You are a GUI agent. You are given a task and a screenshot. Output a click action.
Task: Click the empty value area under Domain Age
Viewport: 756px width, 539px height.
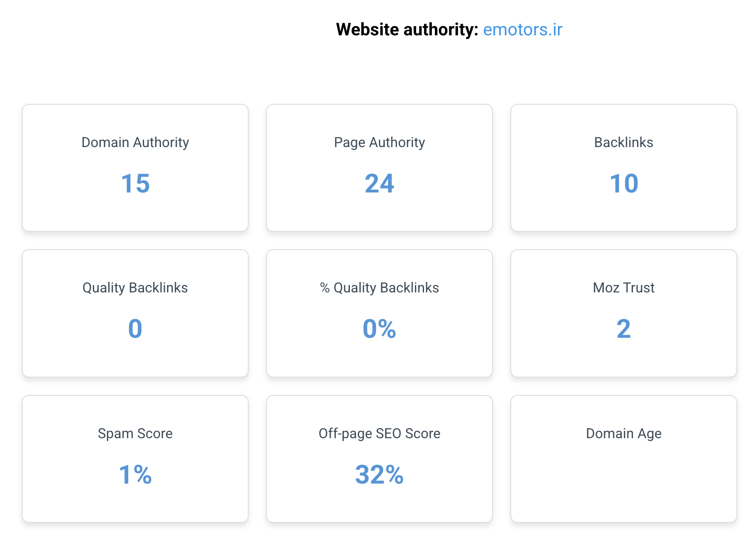pyautogui.click(x=623, y=474)
